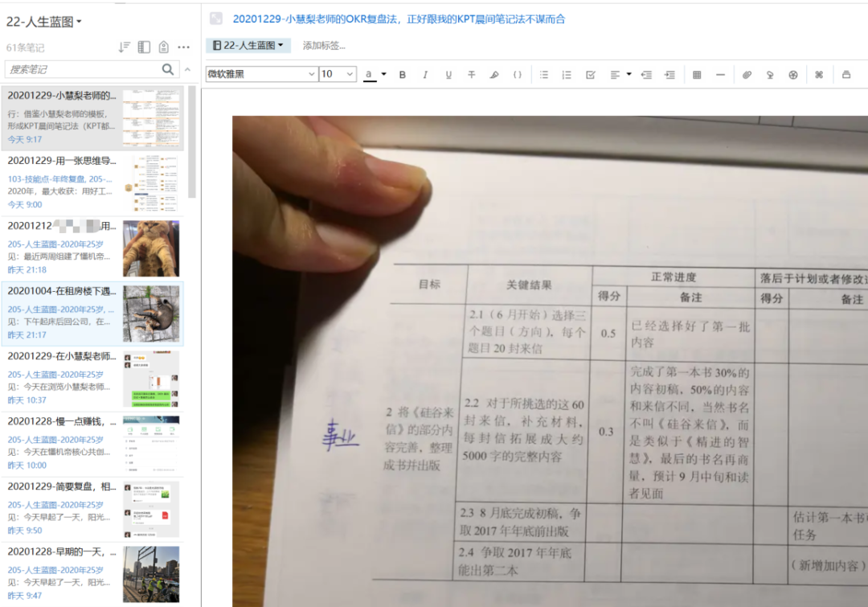Click the note title link 20201229-小慧梨老师的OKR复盘法

tap(399, 18)
